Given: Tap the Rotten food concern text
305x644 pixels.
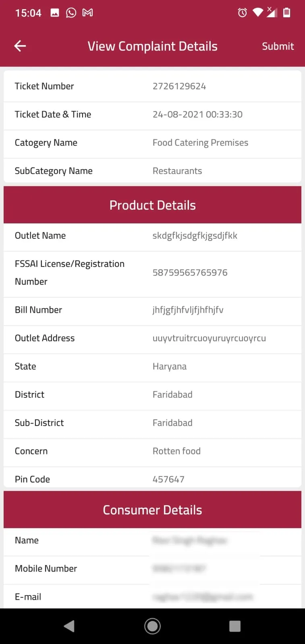Looking at the screenshot, I should pos(176,451).
